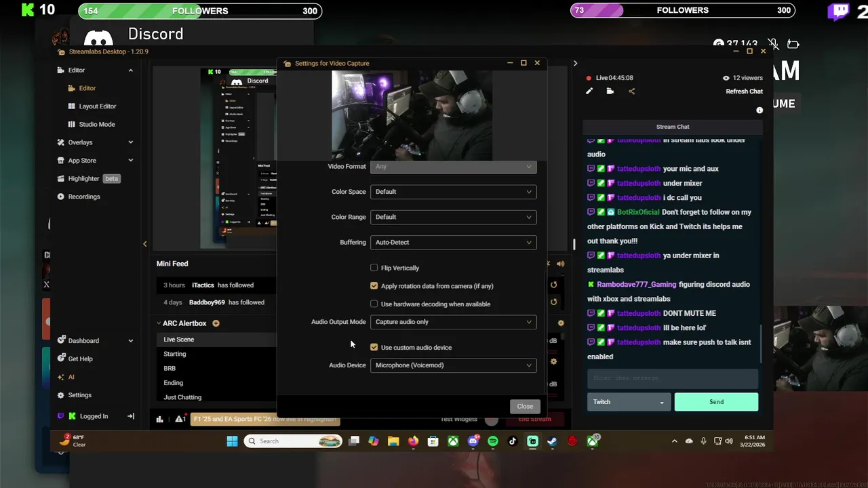Expand the App Store sidebar group

130,161
